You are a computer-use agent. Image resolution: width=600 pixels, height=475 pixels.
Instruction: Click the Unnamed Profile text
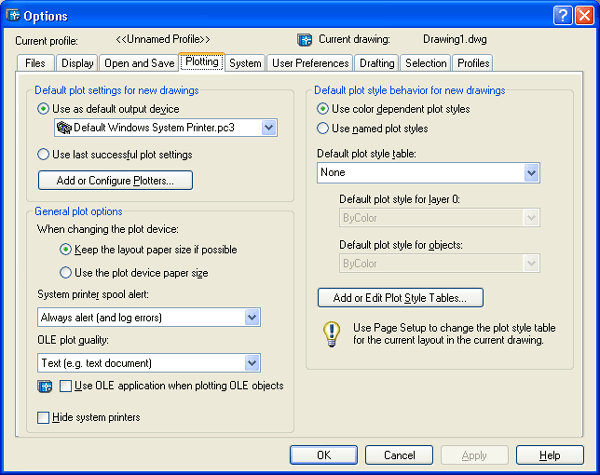click(x=163, y=39)
